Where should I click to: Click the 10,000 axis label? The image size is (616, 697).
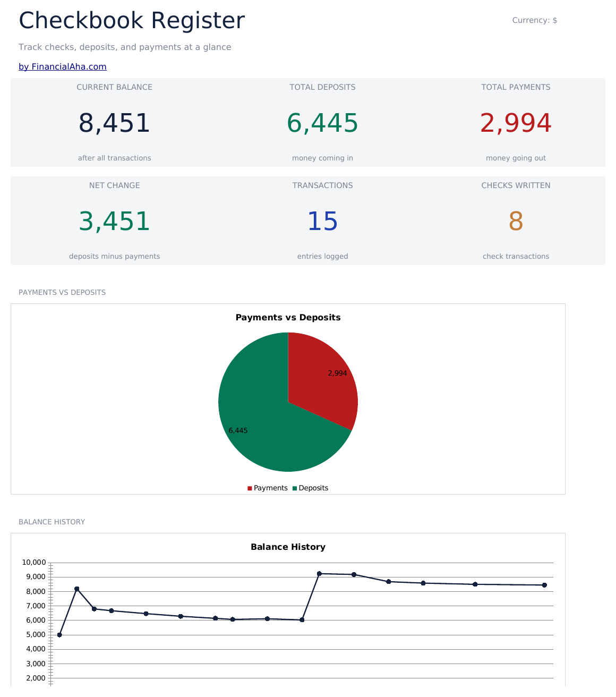click(34, 563)
